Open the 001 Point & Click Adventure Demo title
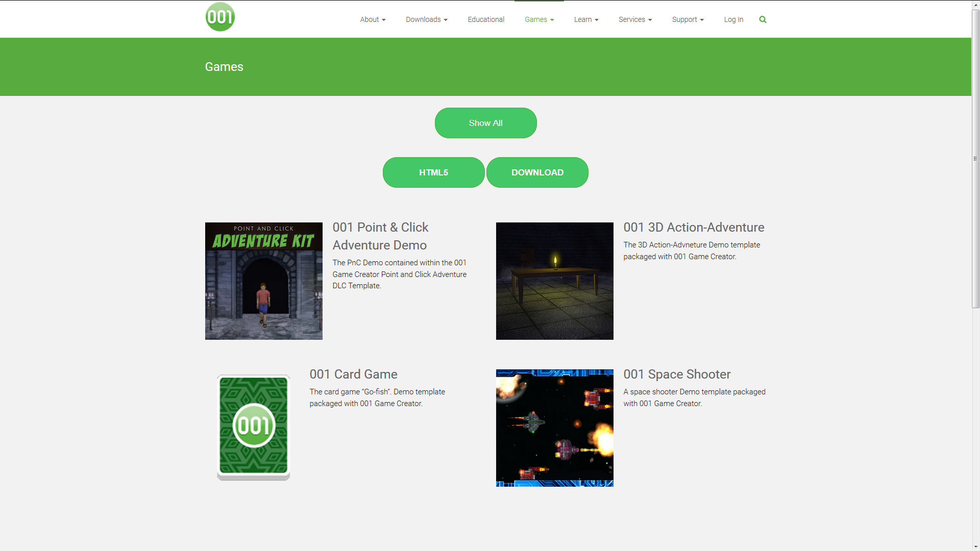 pyautogui.click(x=381, y=236)
